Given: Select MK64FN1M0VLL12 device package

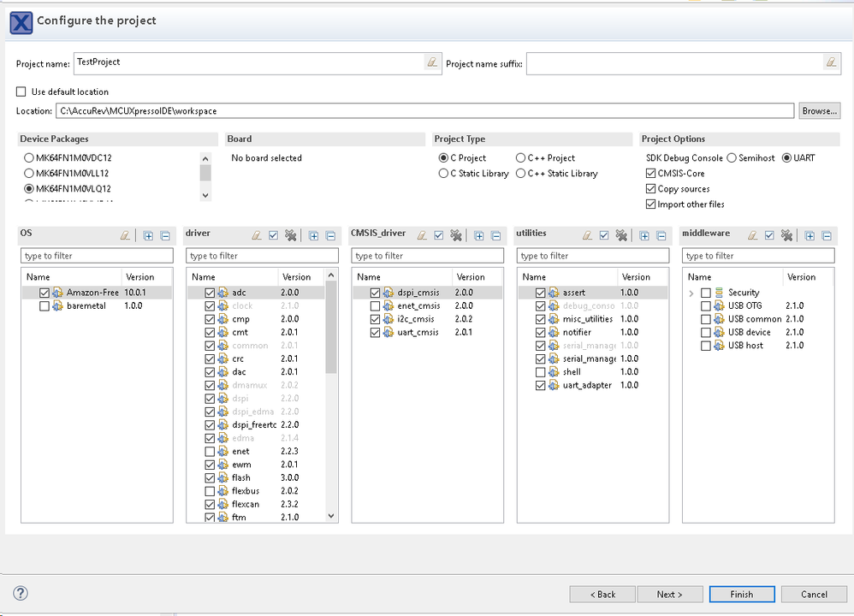Looking at the screenshot, I should (30, 174).
